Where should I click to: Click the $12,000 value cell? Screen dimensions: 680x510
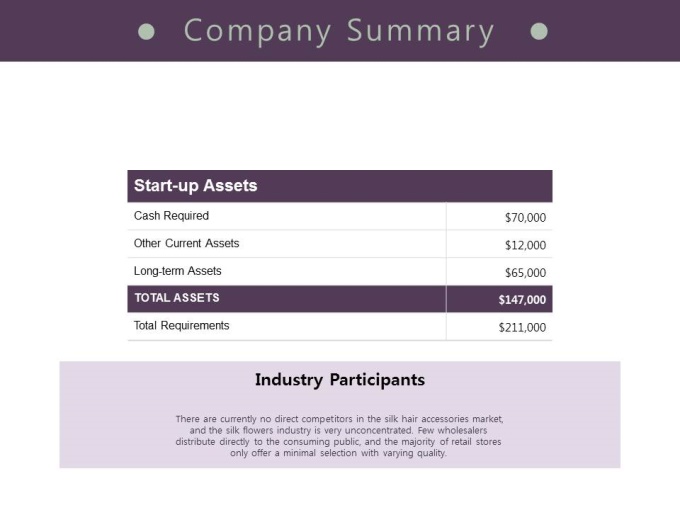pyautogui.click(x=499, y=244)
